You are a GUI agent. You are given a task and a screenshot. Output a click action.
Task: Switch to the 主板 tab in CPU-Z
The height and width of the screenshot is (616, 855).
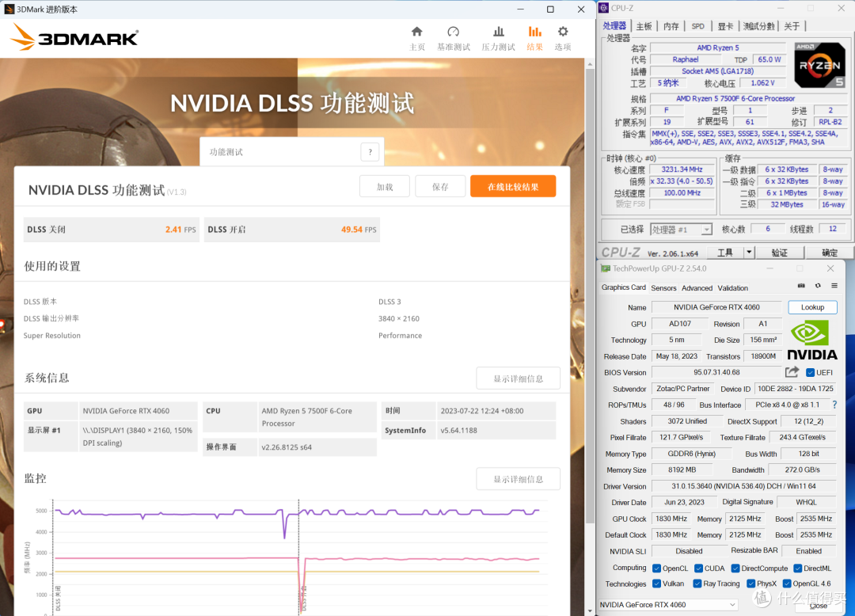click(x=644, y=26)
